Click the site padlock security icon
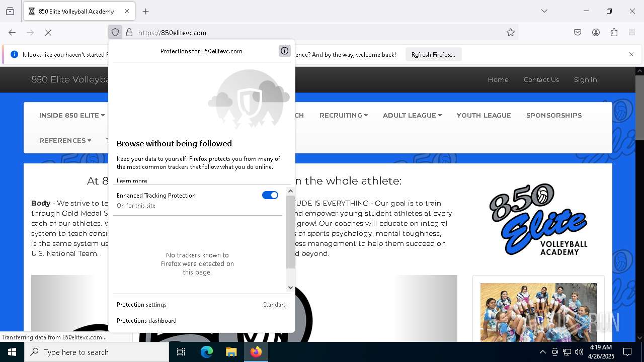The height and width of the screenshot is (362, 644). [x=129, y=32]
